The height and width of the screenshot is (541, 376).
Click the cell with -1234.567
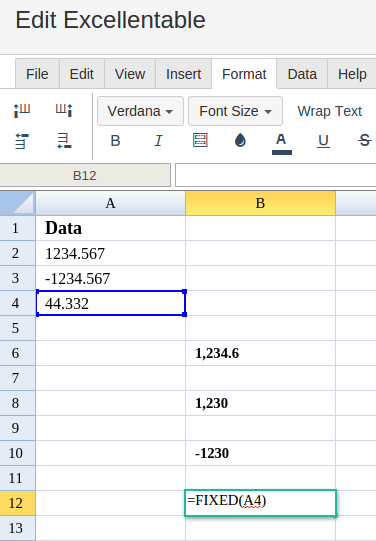tap(110, 278)
